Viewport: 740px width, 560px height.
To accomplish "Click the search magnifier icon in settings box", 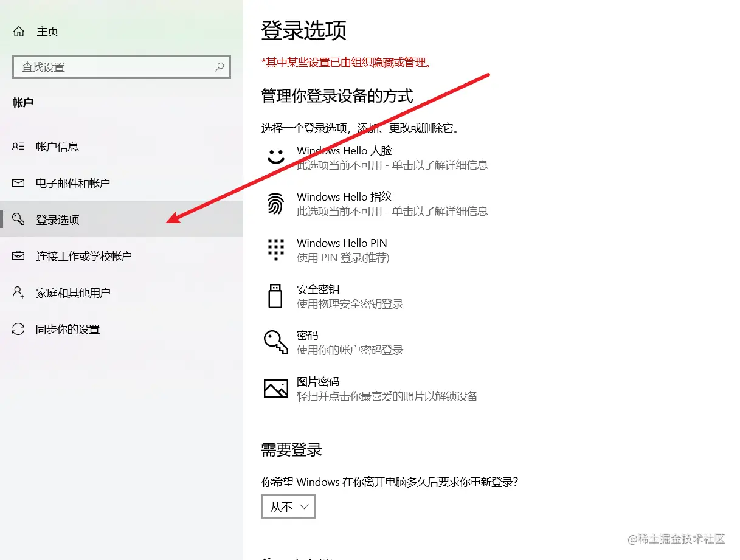I will tap(220, 67).
